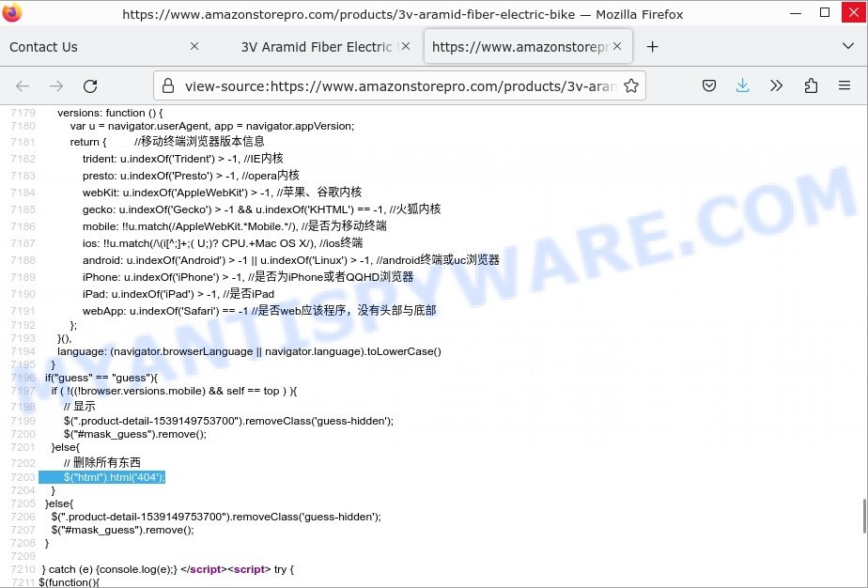Open the Firefox application hamburger menu
The width and height of the screenshot is (868, 588).
[x=845, y=85]
